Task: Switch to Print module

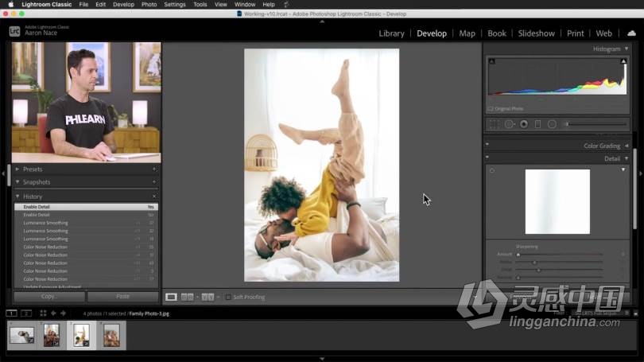Action: tap(575, 33)
